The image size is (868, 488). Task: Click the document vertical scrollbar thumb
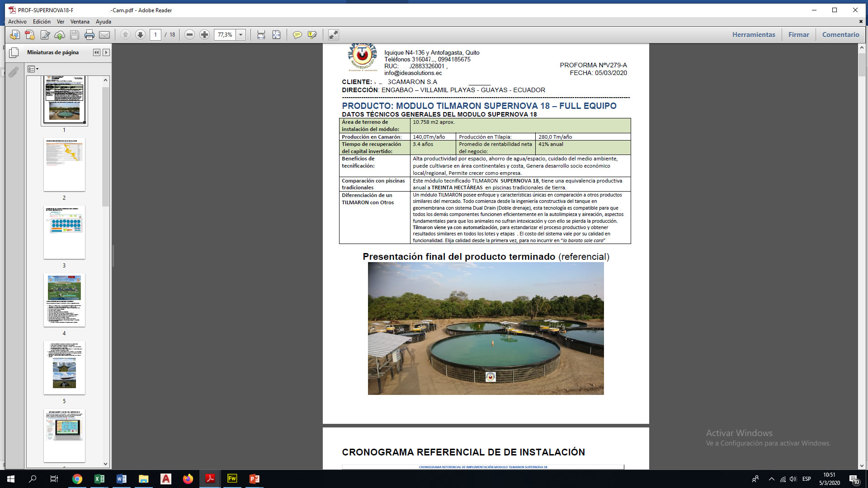(x=862, y=64)
